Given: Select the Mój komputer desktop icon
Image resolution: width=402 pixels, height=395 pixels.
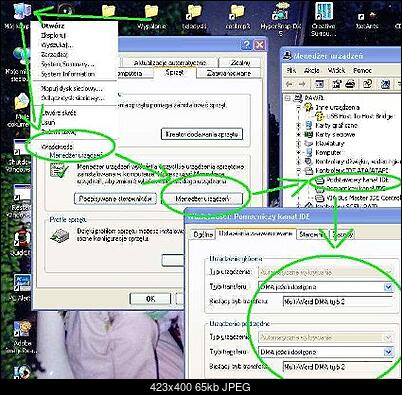Looking at the screenshot, I should [x=21, y=16].
